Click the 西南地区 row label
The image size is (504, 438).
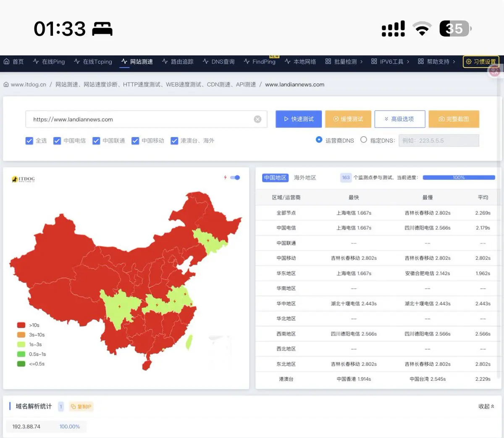pos(286,334)
